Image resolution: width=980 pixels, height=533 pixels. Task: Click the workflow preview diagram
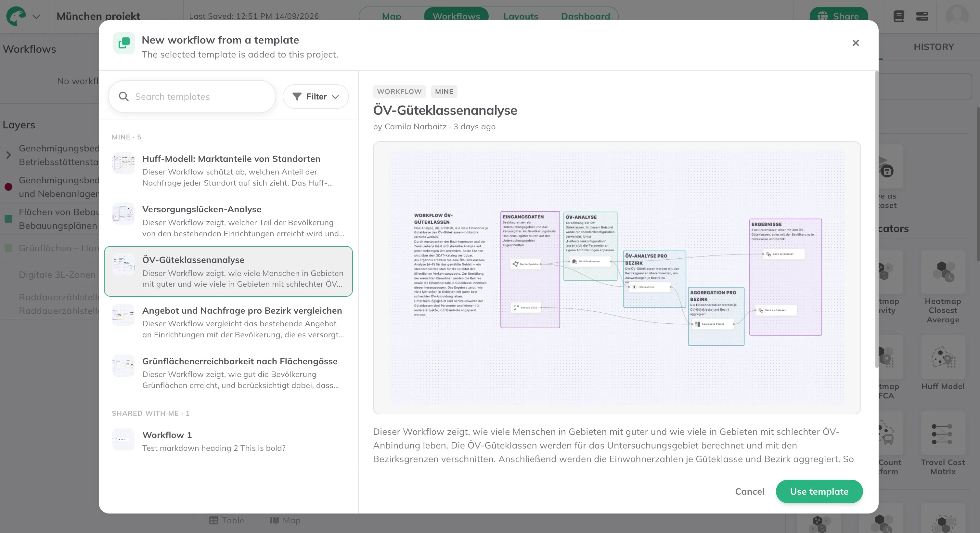617,278
